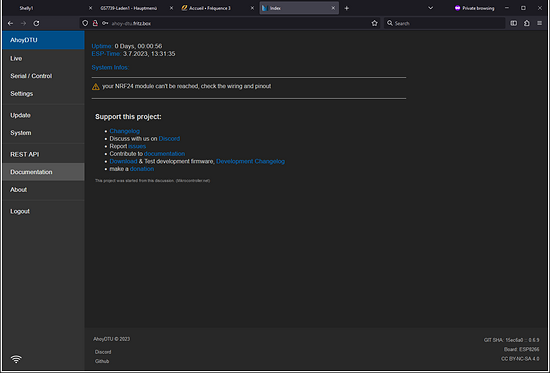Open the AhoyDTU home header in sidebar
Image resolution: width=550 pixels, height=373 pixels.
(43, 40)
